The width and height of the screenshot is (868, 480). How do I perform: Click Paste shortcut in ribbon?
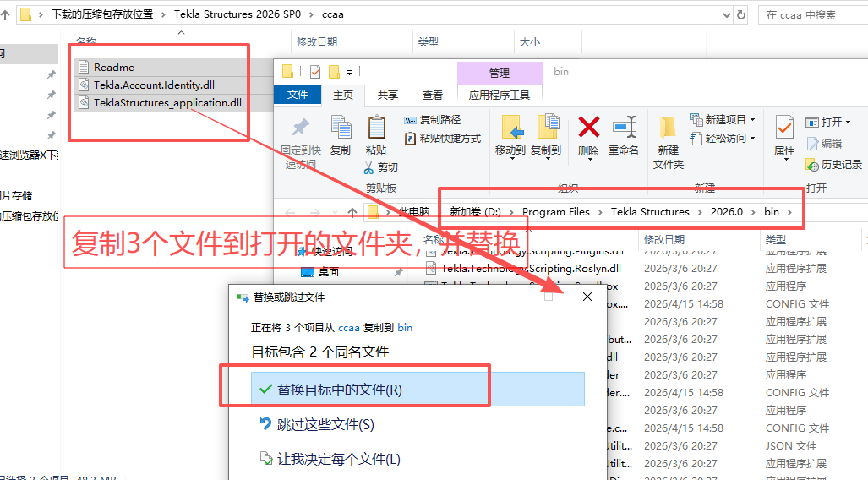point(442,139)
